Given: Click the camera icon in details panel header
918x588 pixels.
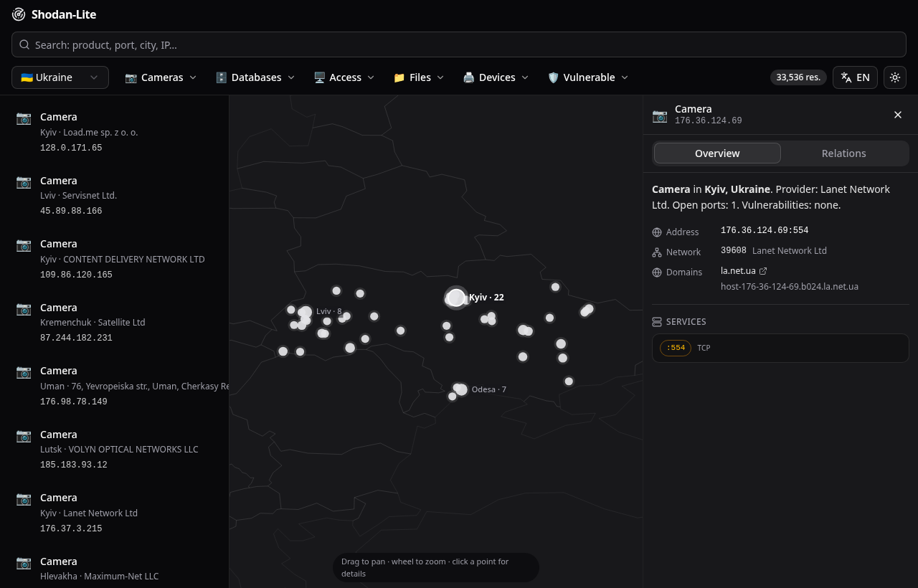Looking at the screenshot, I should coord(660,115).
